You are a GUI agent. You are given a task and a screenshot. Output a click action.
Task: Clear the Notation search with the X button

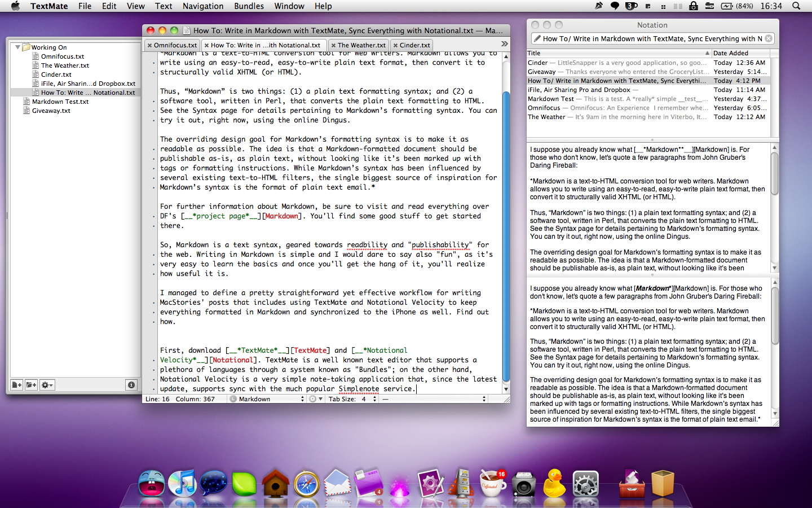pos(769,38)
